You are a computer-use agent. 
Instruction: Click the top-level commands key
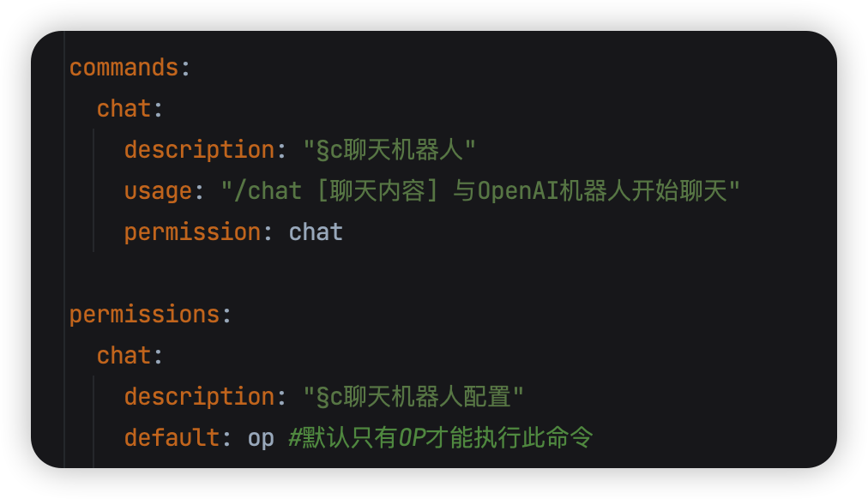pos(124,68)
